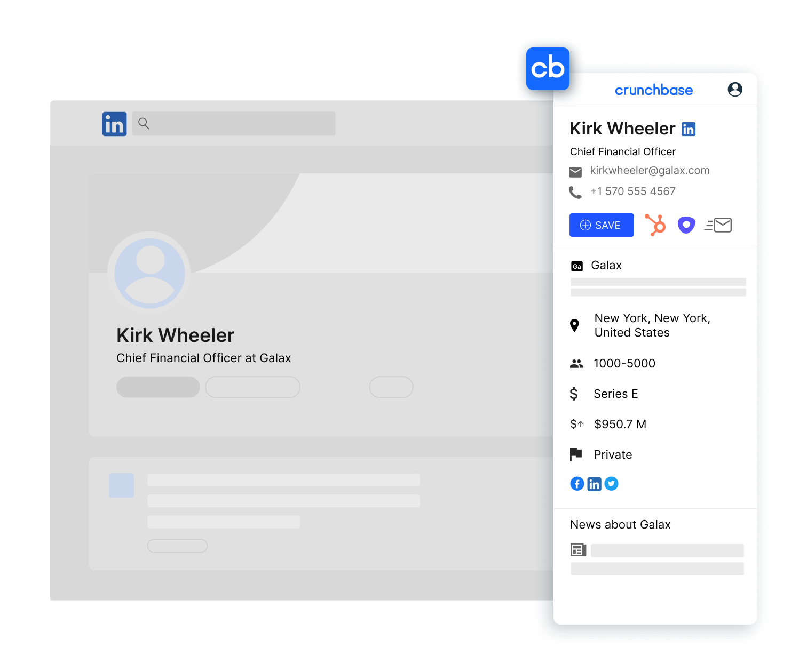Save the contact with the SAVE button
Screen dimensions: 807x672
point(602,225)
